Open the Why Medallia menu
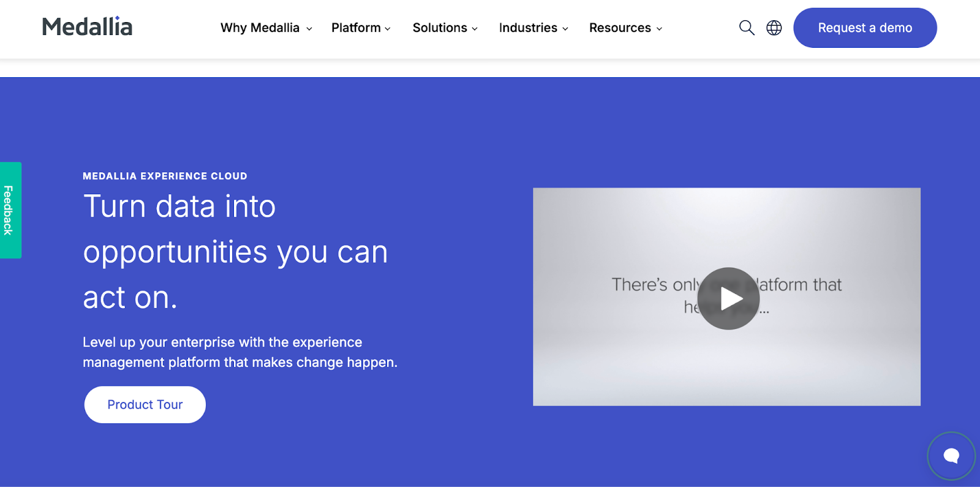This screenshot has height=487, width=980. coord(266,28)
